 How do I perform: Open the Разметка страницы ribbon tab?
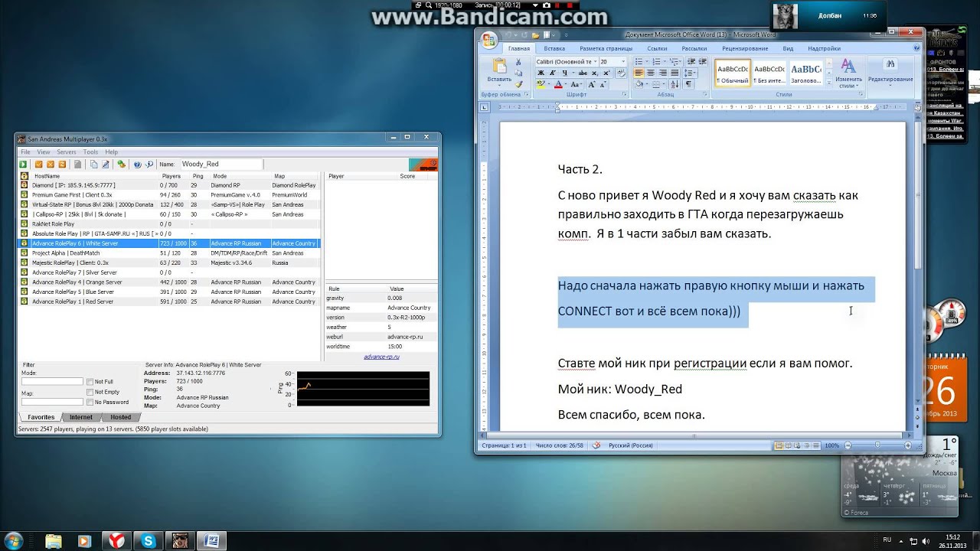(606, 48)
